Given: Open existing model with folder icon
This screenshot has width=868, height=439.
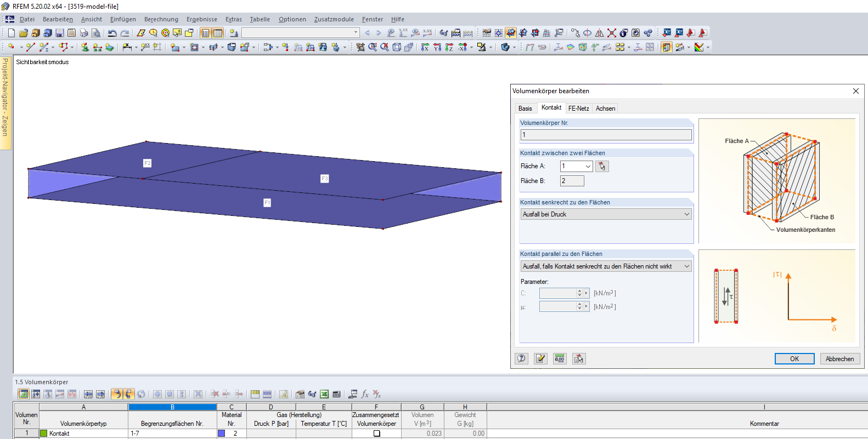Looking at the screenshot, I should [x=23, y=33].
